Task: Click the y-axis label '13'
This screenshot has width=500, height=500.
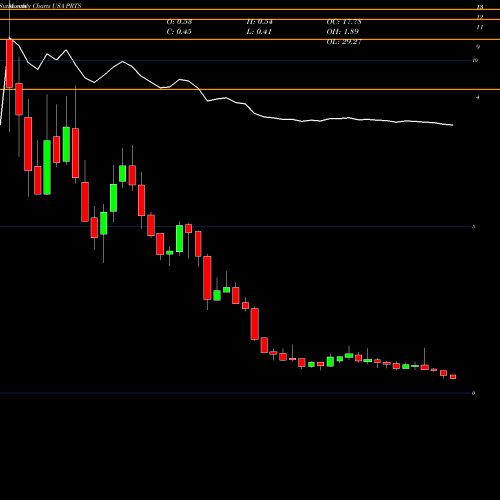Action: point(480,7)
